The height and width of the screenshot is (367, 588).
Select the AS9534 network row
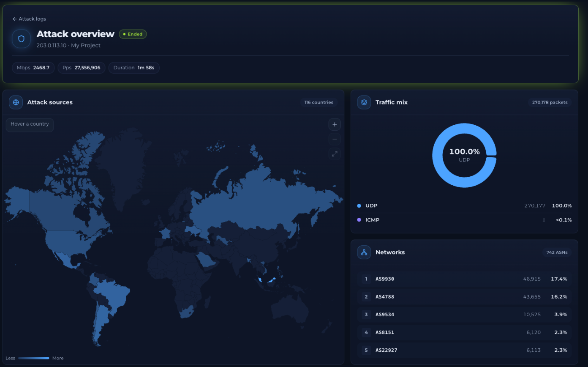[x=464, y=315]
